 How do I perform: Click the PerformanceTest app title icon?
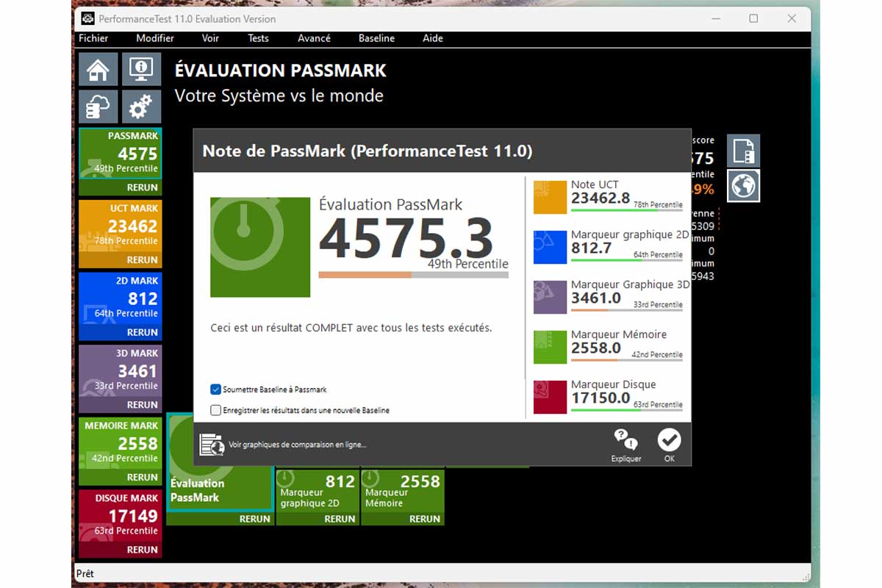pyautogui.click(x=87, y=18)
